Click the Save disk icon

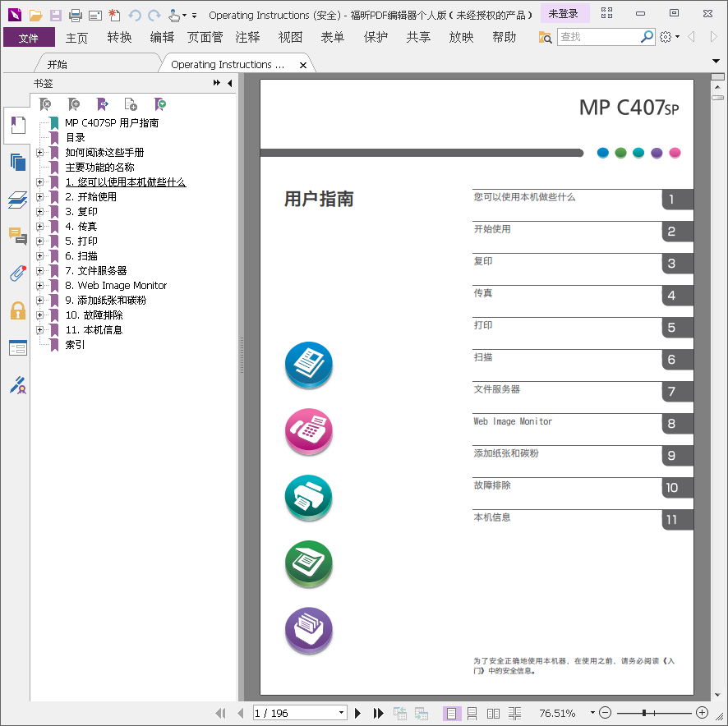[56, 16]
